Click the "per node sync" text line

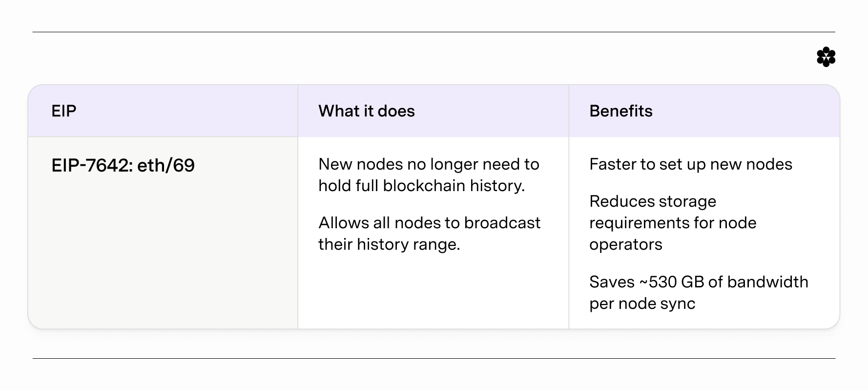(642, 304)
